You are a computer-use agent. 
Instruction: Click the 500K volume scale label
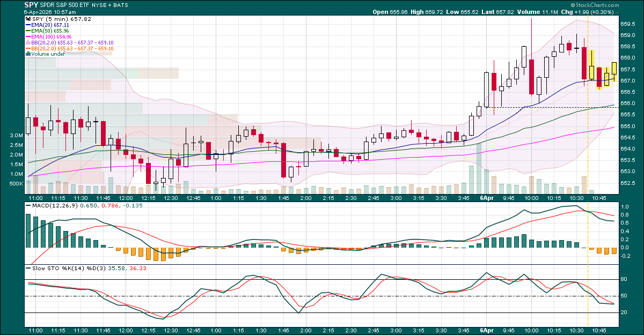click(16, 183)
